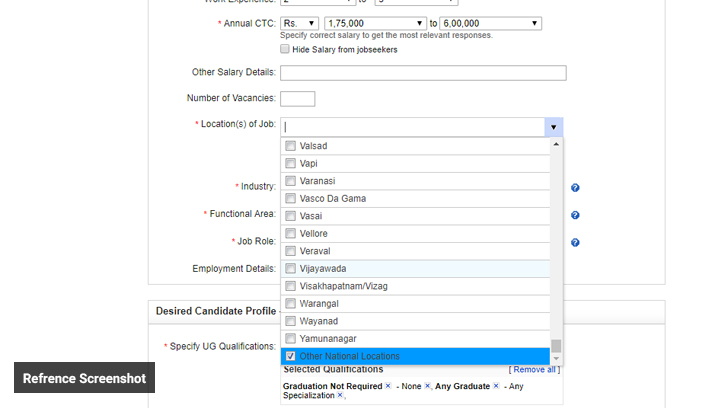Remove the Any Specialization tag

point(340,396)
